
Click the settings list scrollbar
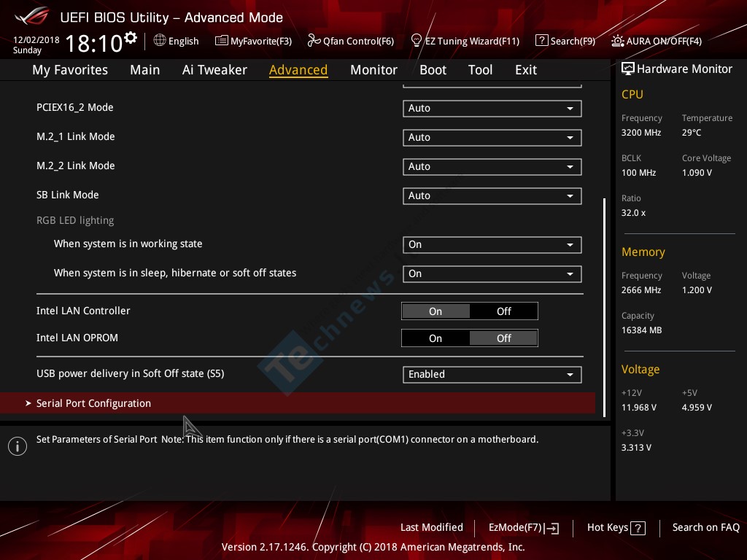click(605, 307)
